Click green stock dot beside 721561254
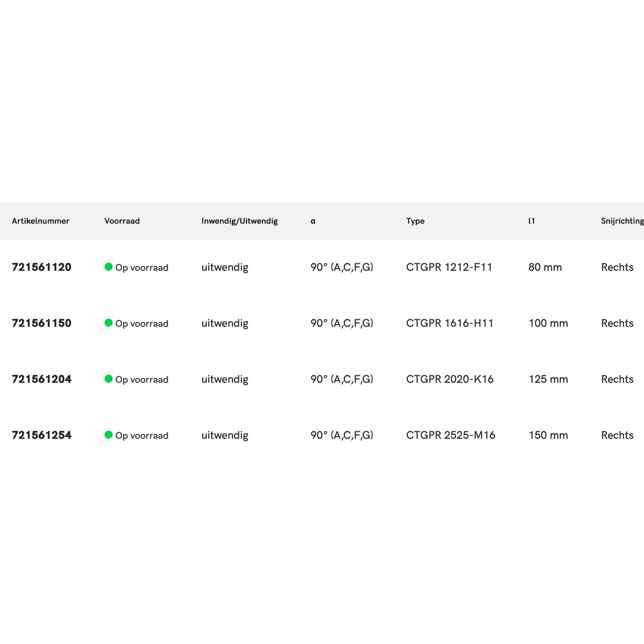The width and height of the screenshot is (644, 644). 109,435
